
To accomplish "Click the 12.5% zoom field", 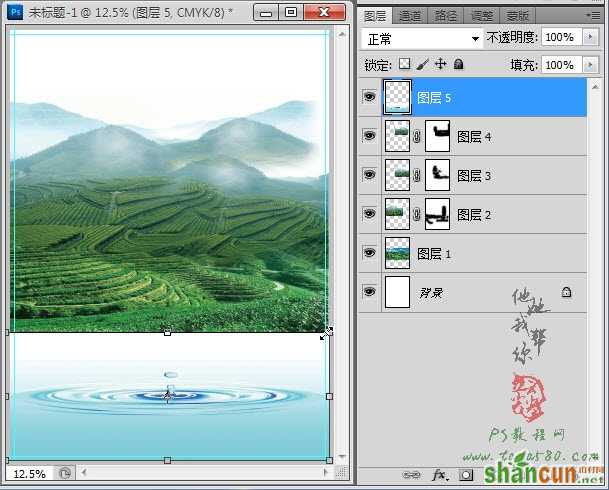I will pyautogui.click(x=30, y=474).
